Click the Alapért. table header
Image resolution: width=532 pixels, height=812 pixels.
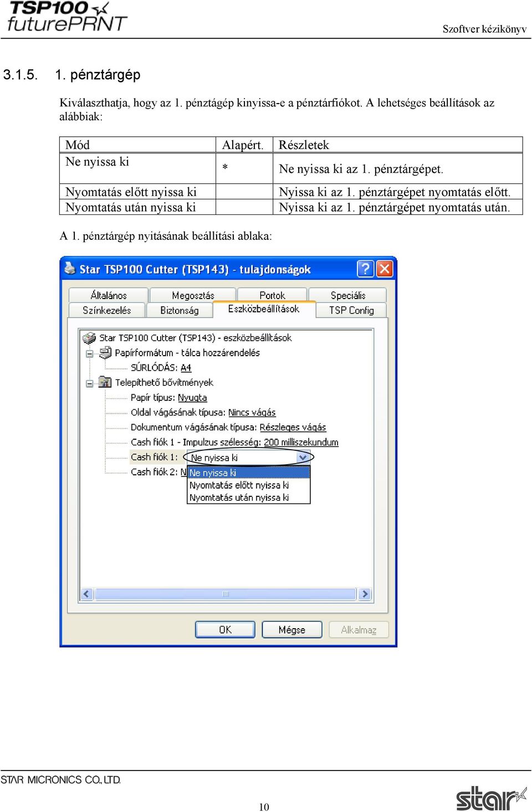[244, 145]
